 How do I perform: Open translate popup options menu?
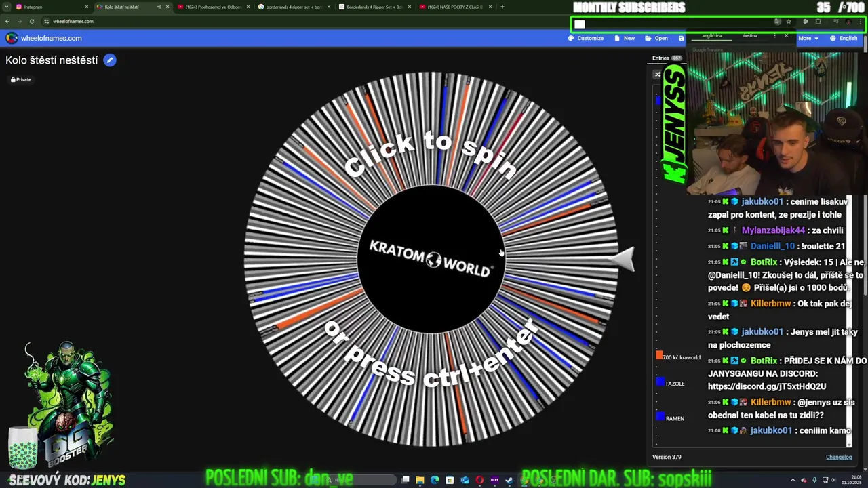774,35
